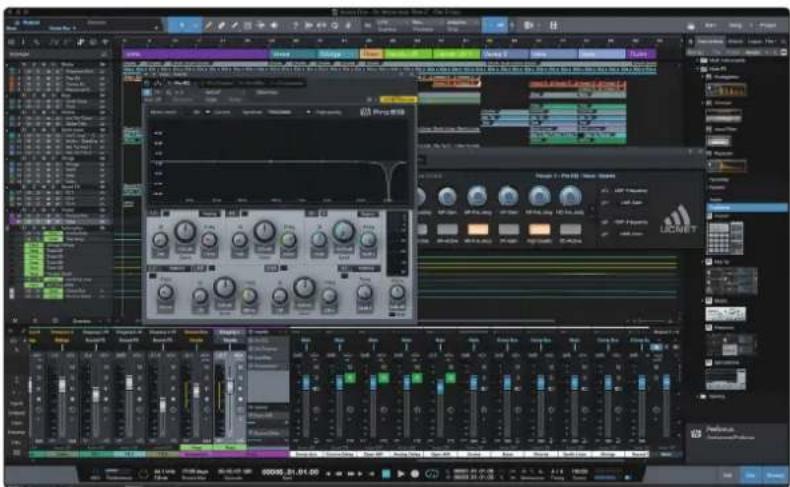Click the Edit button at bottom right
This screenshot has width=790, height=487.
(x=728, y=475)
